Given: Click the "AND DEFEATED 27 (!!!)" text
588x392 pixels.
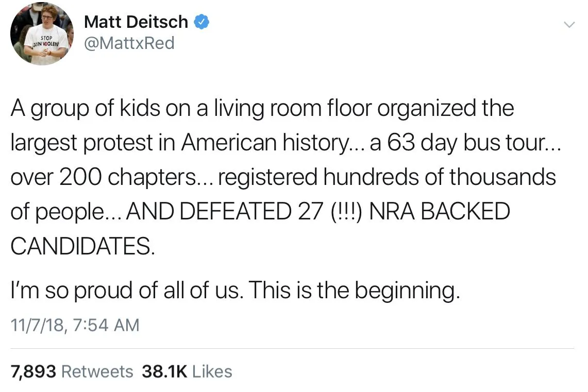Looking at the screenshot, I should click(244, 212).
